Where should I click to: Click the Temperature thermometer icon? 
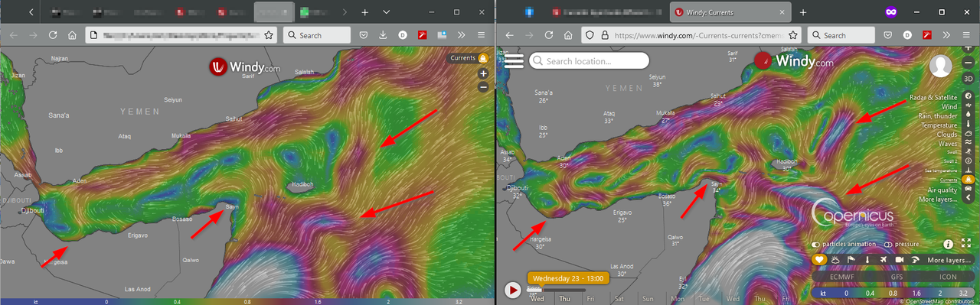pos(968,124)
